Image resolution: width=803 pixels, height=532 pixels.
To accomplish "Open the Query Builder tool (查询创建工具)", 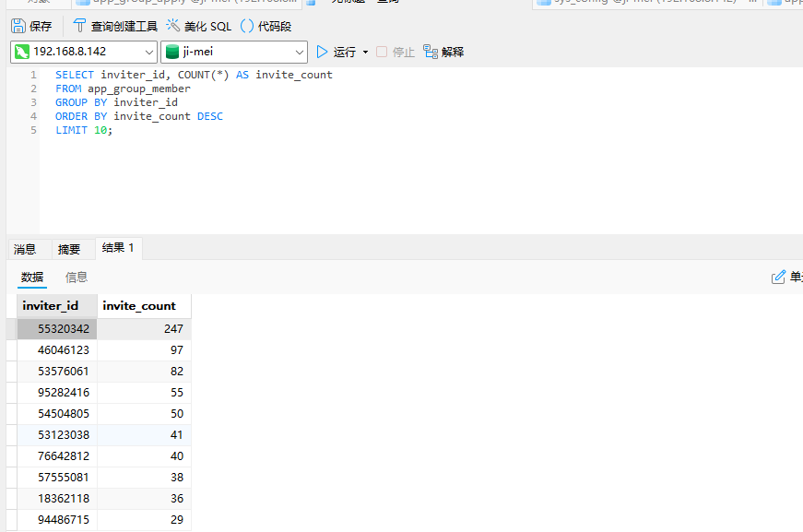I will click(x=115, y=26).
